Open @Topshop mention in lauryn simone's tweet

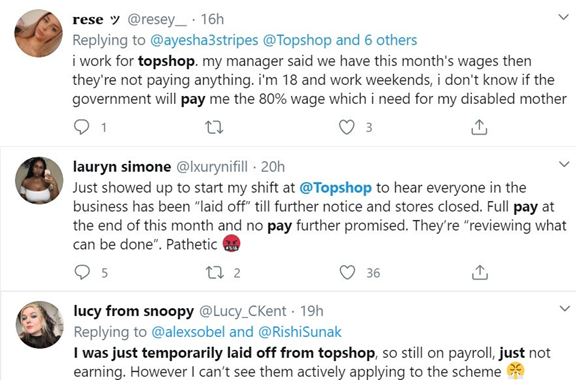click(x=335, y=188)
